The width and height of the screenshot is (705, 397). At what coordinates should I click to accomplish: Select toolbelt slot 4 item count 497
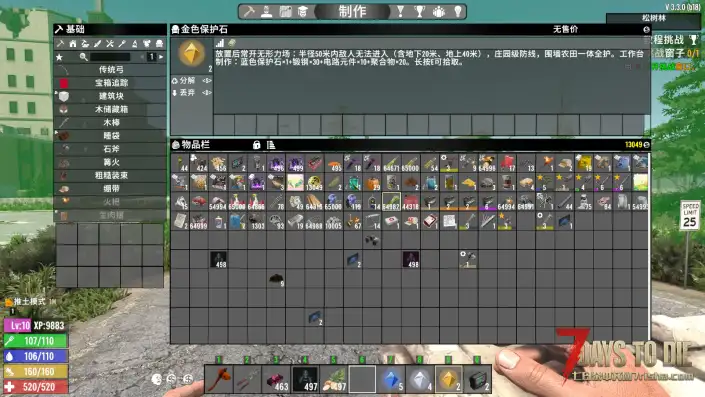point(305,379)
